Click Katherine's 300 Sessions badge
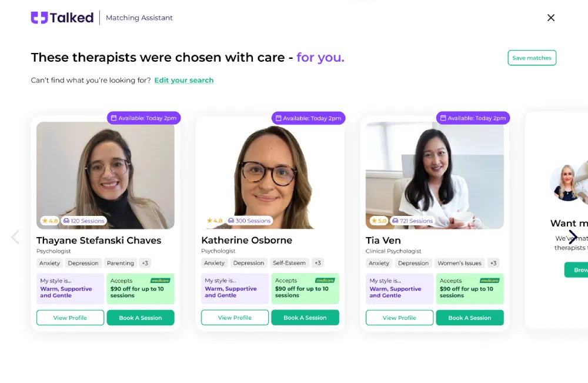Image resolution: width=588 pixels, height=383 pixels. tap(249, 221)
